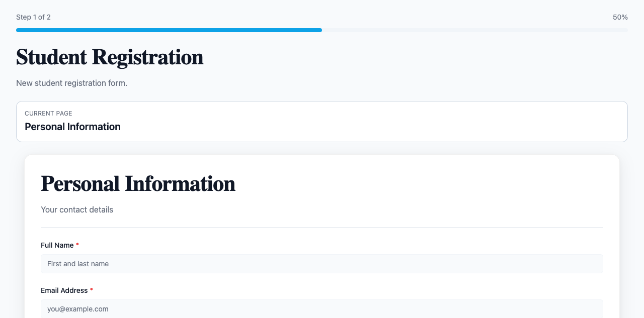The height and width of the screenshot is (318, 644).
Task: Click the "Your contact details" description text
Action: pyautogui.click(x=77, y=209)
